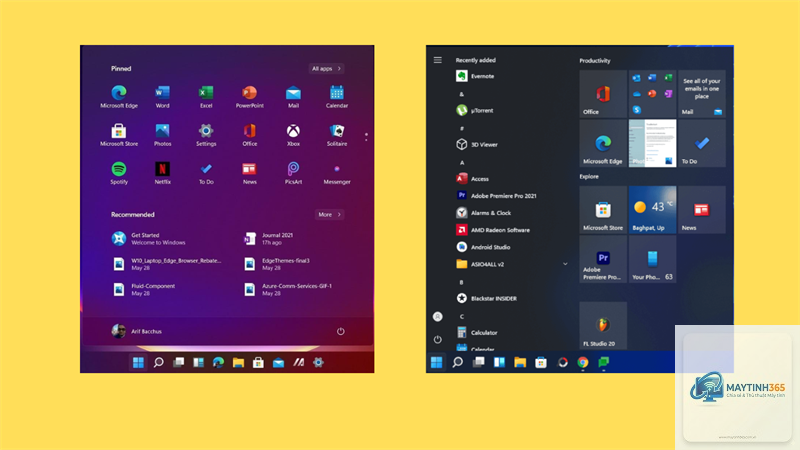Open Netflix from pinned apps
The image size is (800, 450).
click(162, 173)
